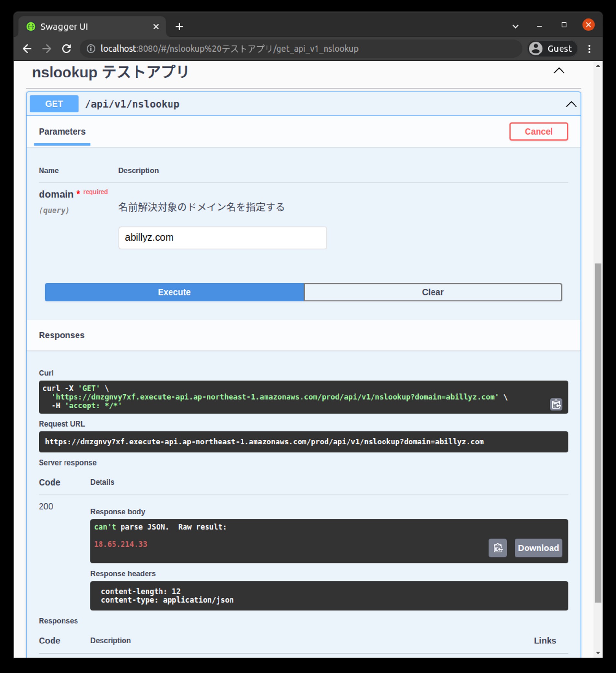616x673 pixels.
Task: Open the browser three-dot menu
Action: [589, 49]
